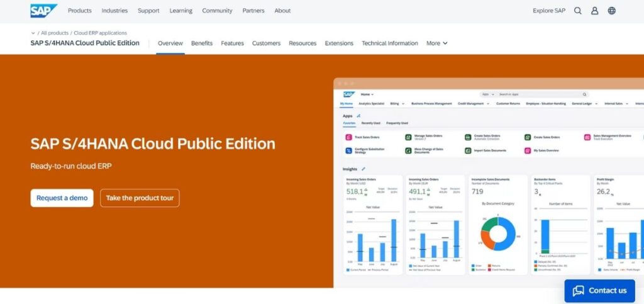The image size is (644, 304).
Task: Expand the More navigation dropdown
Action: pyautogui.click(x=436, y=43)
